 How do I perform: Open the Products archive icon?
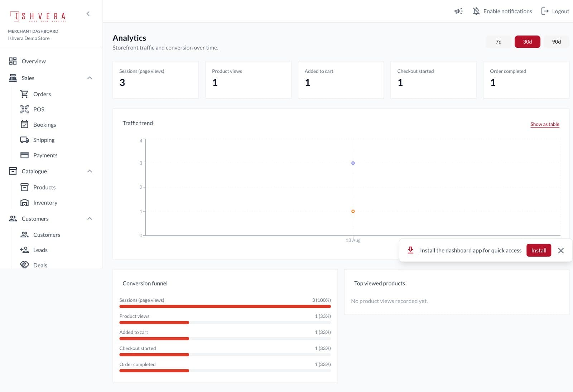point(24,187)
